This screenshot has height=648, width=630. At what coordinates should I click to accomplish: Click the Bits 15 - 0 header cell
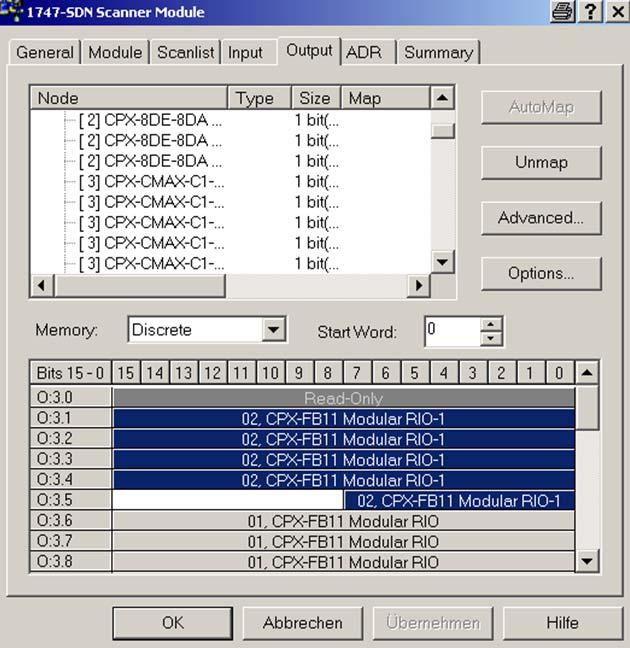(x=71, y=373)
